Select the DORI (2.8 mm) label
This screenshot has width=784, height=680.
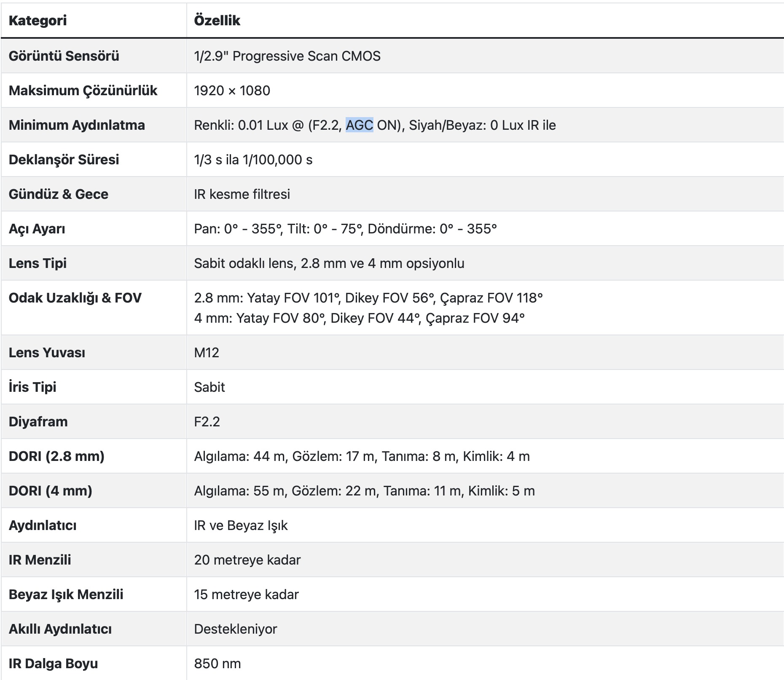point(56,456)
